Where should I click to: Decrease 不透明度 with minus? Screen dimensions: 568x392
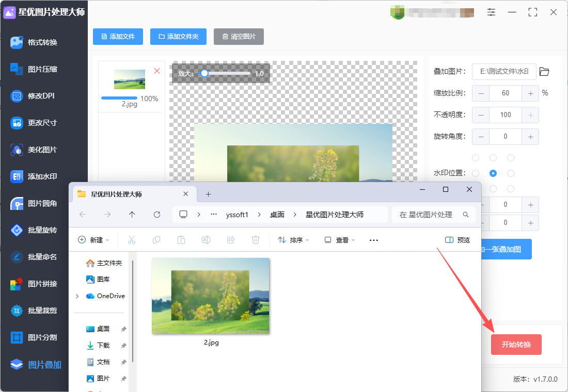tap(481, 115)
